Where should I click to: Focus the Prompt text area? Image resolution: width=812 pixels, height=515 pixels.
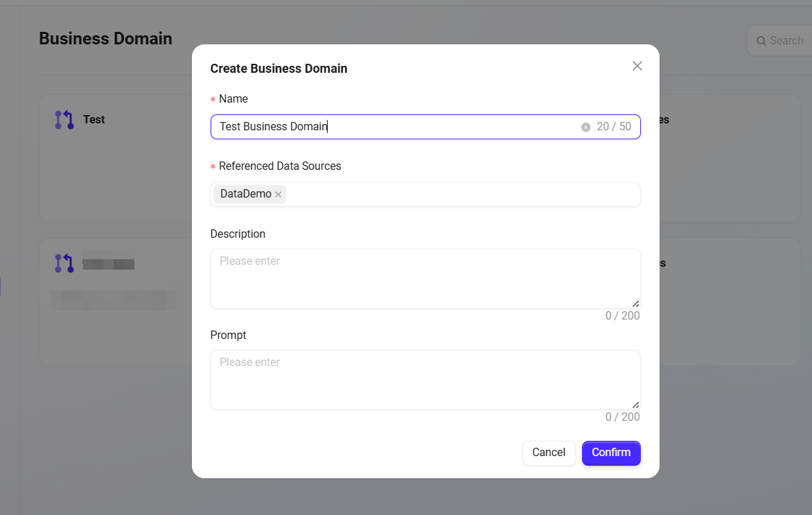pyautogui.click(x=425, y=379)
